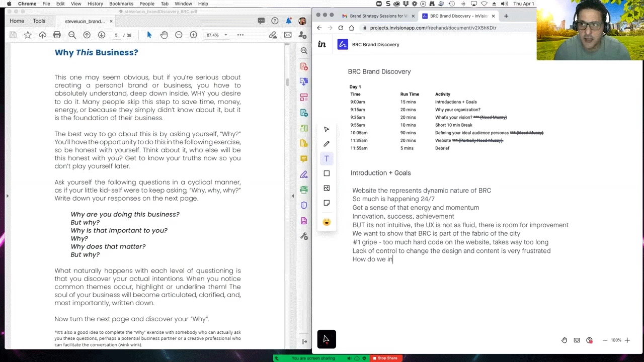Click the cloud upload icon in Acrobat

(x=42, y=35)
